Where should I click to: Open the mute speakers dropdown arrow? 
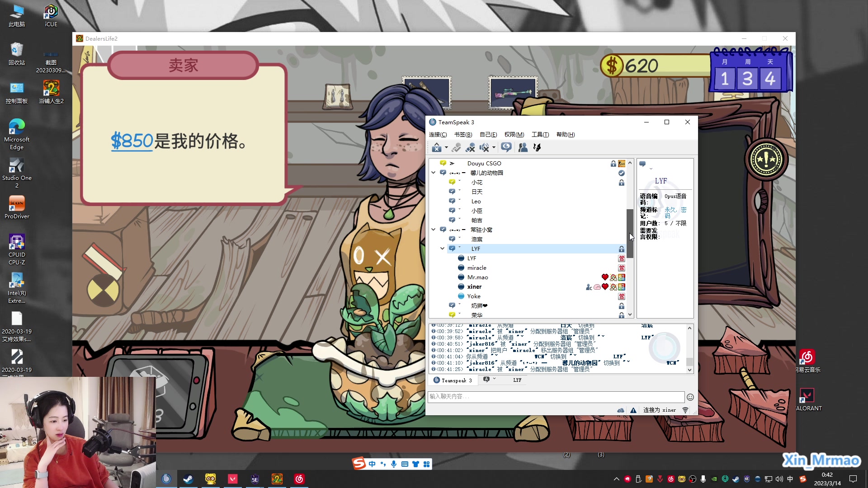494,147
